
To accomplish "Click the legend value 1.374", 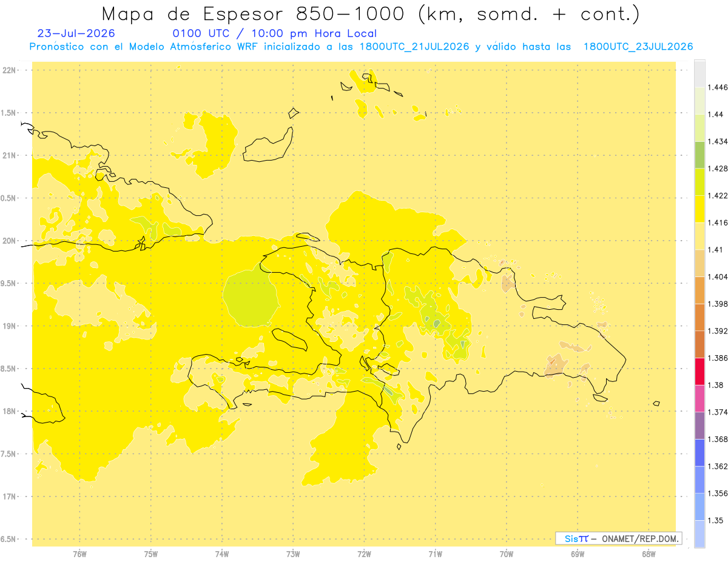I will click(x=719, y=412).
